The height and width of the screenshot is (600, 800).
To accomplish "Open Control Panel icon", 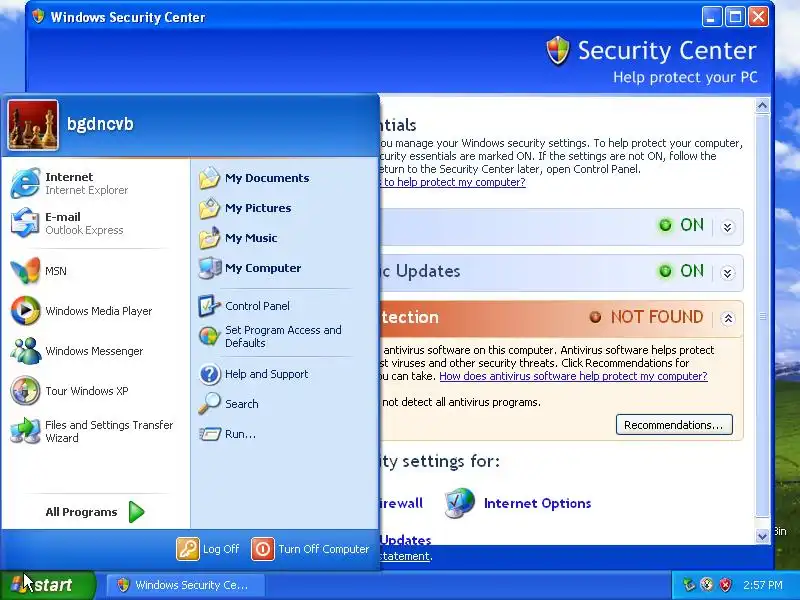I will point(209,306).
